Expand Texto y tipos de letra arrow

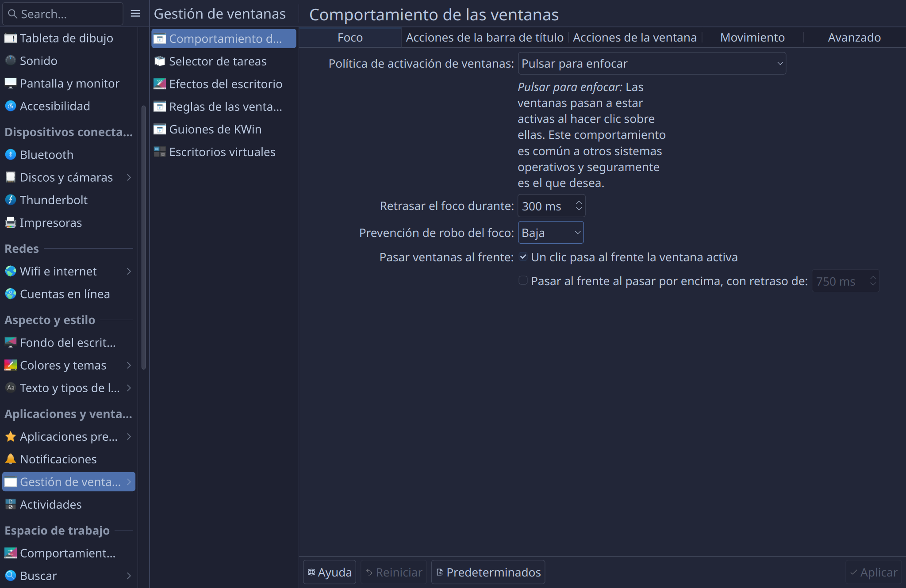tap(129, 388)
